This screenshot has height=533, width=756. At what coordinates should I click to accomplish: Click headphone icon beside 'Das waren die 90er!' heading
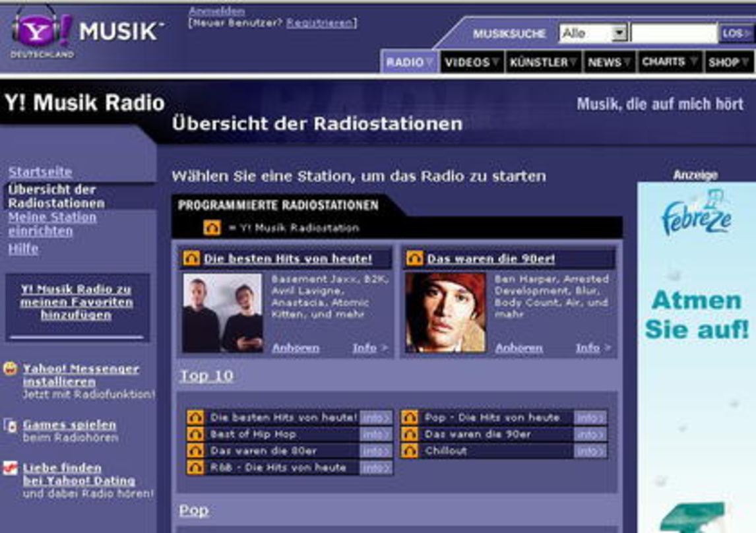click(415, 259)
